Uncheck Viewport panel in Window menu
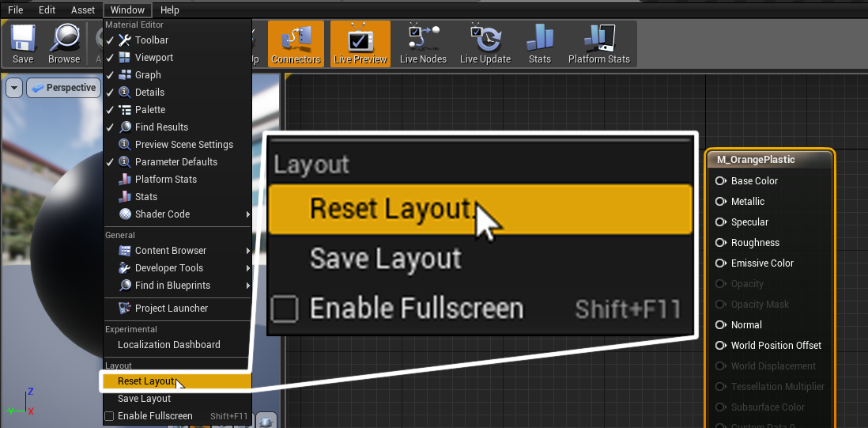The width and height of the screenshot is (868, 428). [x=177, y=58]
